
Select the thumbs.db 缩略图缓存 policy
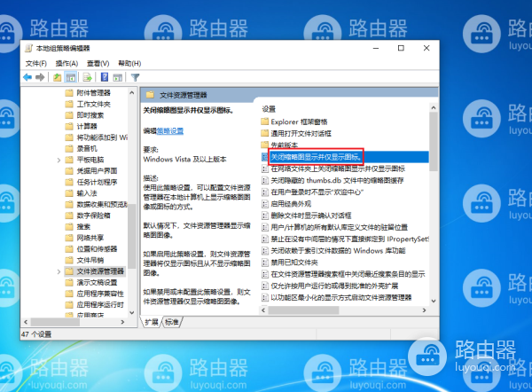click(337, 180)
